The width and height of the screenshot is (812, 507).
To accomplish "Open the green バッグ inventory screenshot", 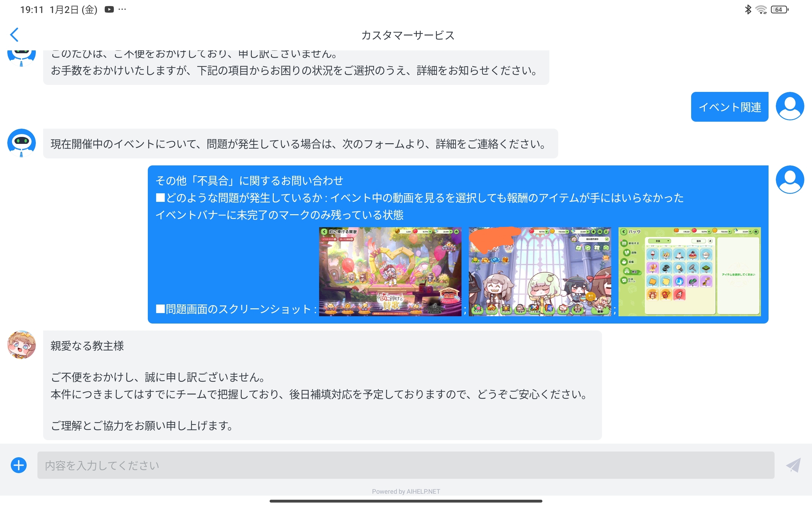I will click(x=689, y=272).
